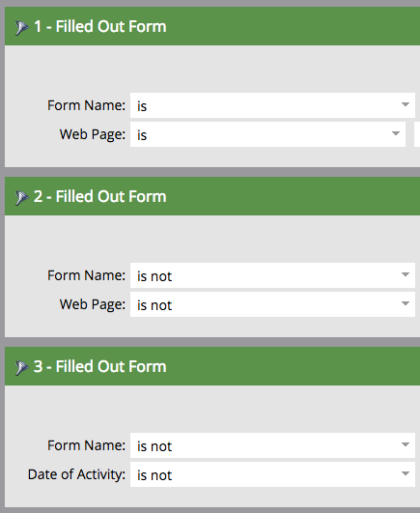
Task: Click the filter icon on filter 2 header
Action: point(21,198)
